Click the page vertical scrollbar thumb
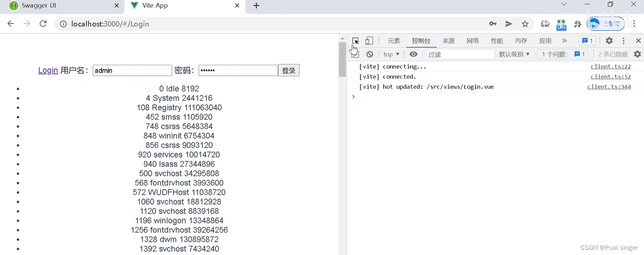 tap(342, 59)
